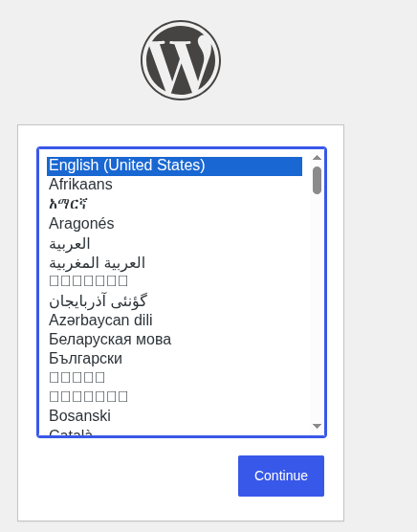Choose العربية المغربية option
The image size is (417, 532).
tap(174, 262)
